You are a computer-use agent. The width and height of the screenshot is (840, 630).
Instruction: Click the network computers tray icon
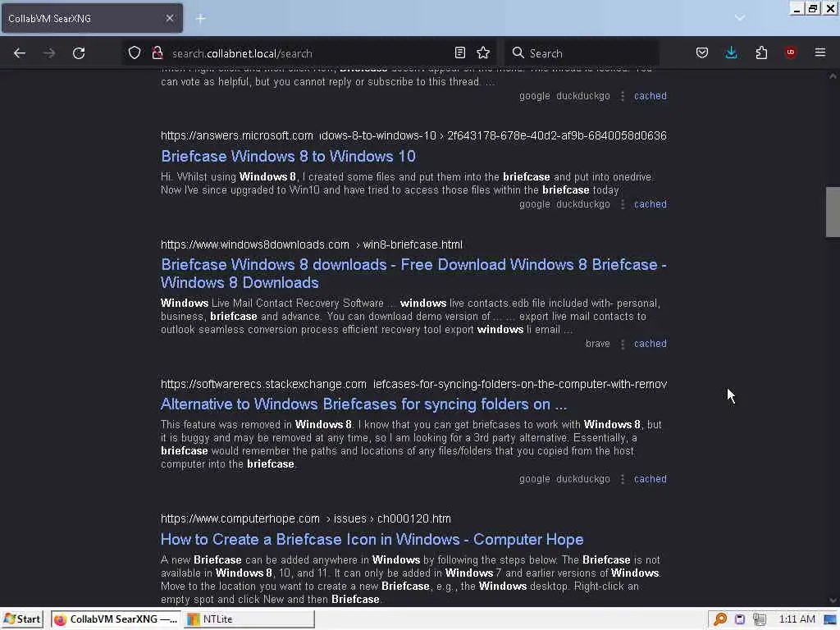coord(759,619)
